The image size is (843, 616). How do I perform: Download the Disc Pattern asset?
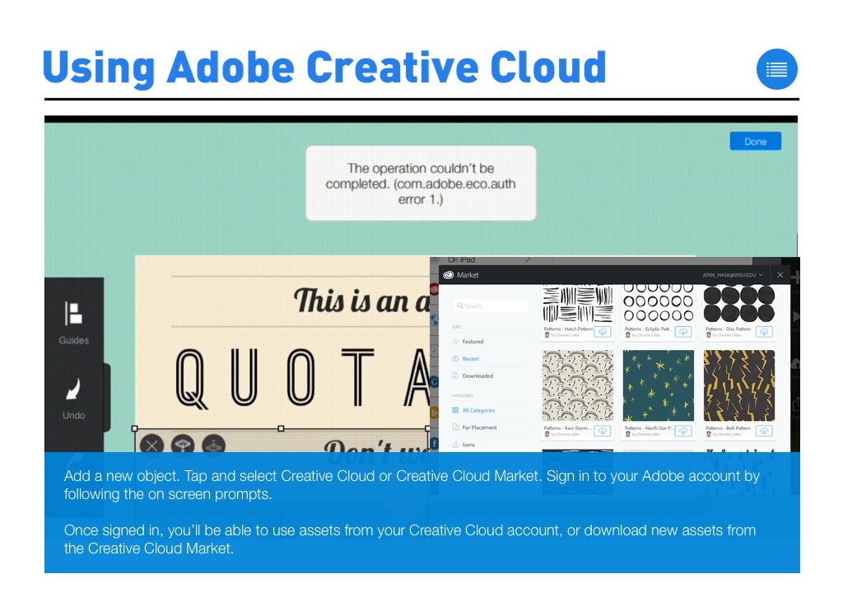[764, 331]
